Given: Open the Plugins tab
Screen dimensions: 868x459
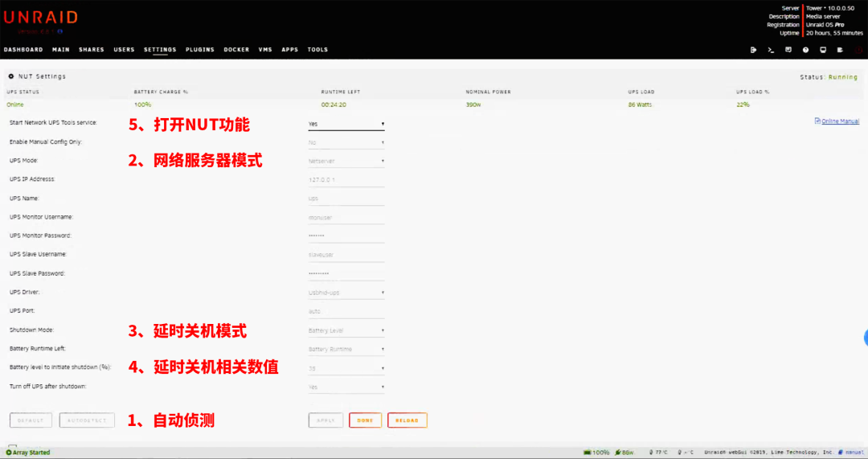Looking at the screenshot, I should point(200,50).
